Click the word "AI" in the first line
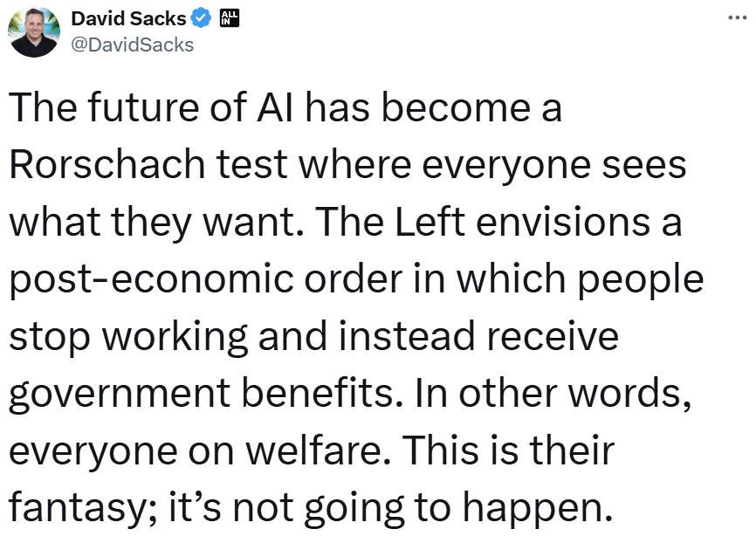 pyautogui.click(x=275, y=107)
